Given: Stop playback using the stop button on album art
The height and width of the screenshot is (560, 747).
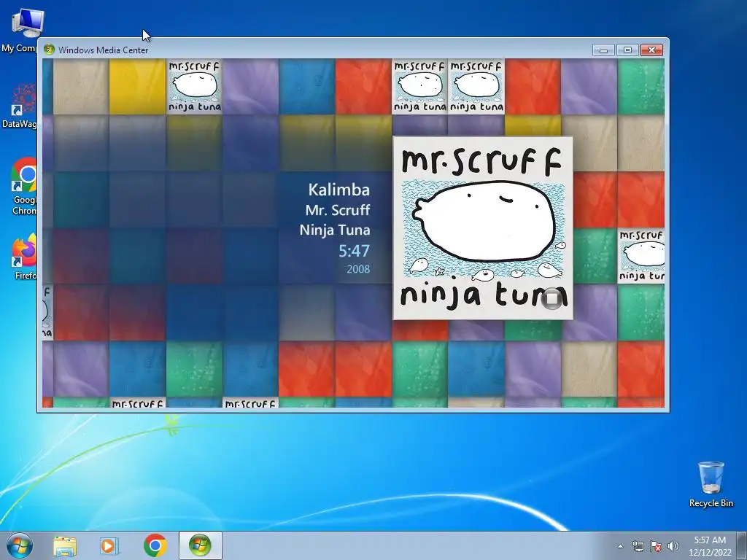Looking at the screenshot, I should click(552, 299).
